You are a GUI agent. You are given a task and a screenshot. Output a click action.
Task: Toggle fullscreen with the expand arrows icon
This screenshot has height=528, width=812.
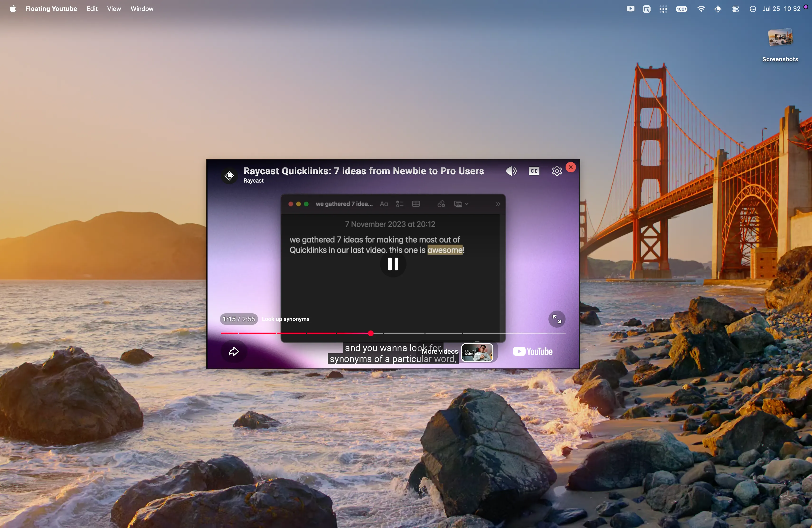[x=557, y=319]
